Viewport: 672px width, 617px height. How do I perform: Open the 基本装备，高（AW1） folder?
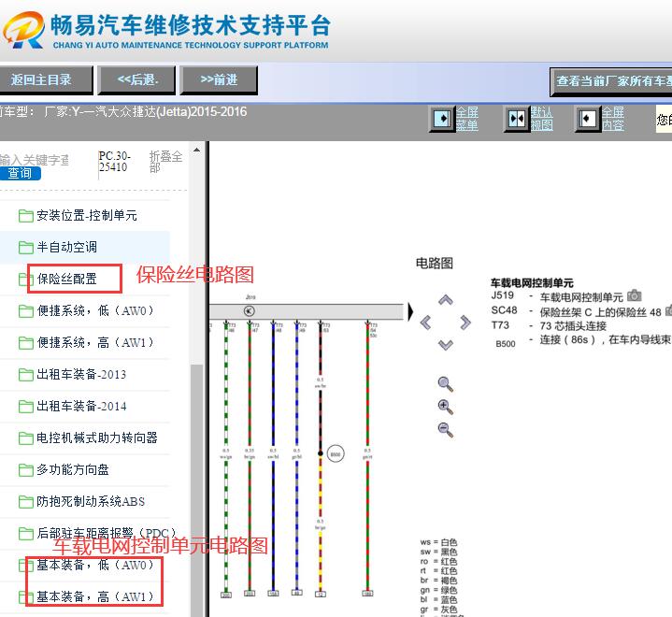(86, 596)
